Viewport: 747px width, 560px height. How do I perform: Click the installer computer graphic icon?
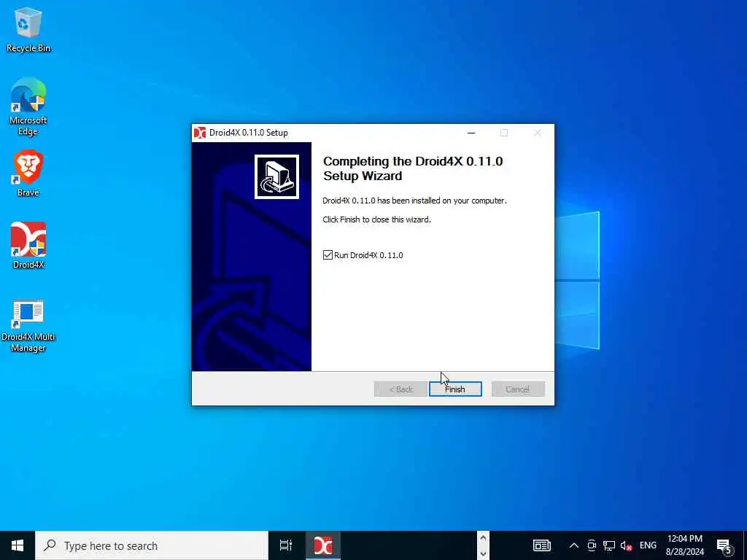[x=276, y=176]
